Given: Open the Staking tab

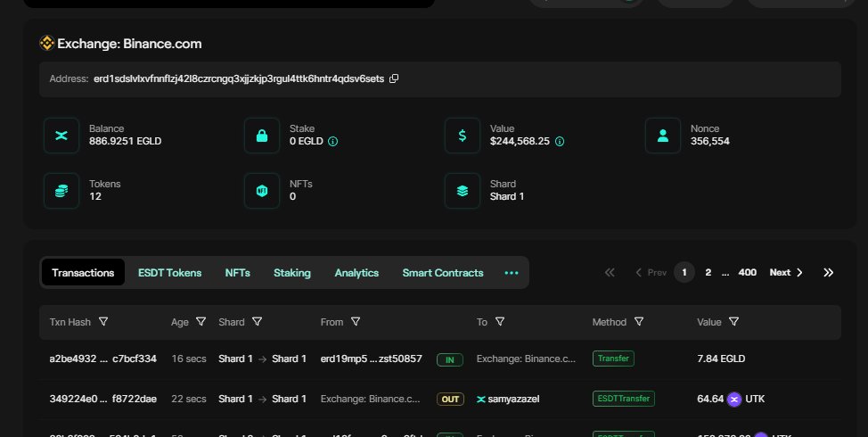Looking at the screenshot, I should coord(292,273).
